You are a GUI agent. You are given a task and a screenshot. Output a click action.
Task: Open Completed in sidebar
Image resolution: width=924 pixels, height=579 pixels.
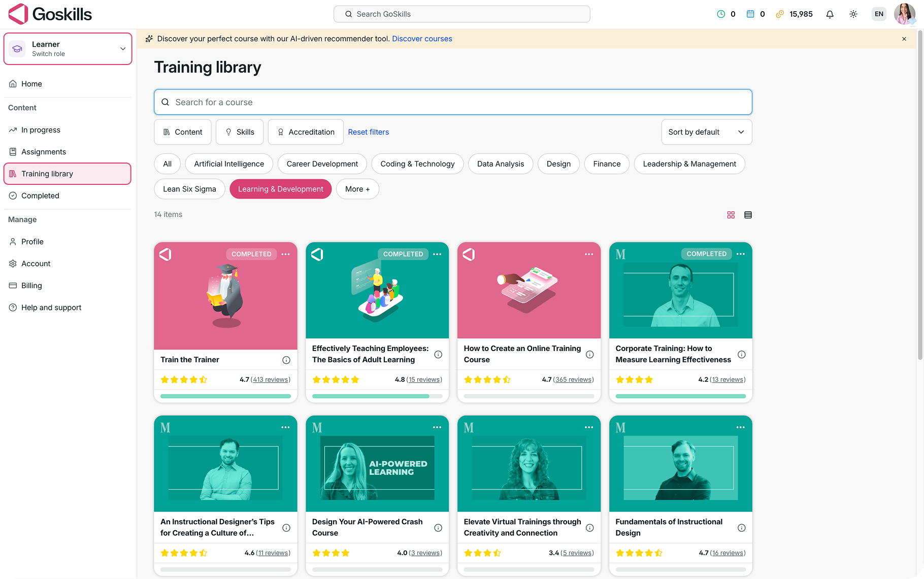pyautogui.click(x=40, y=196)
